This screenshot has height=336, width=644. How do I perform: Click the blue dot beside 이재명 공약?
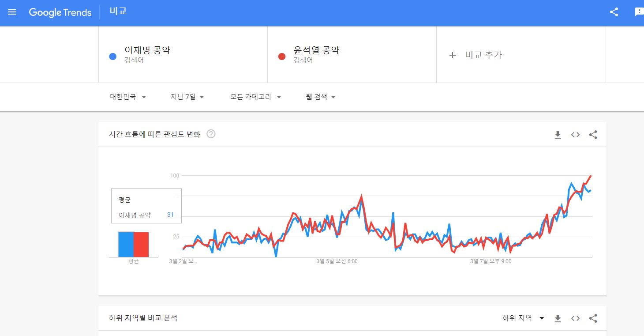coord(113,57)
